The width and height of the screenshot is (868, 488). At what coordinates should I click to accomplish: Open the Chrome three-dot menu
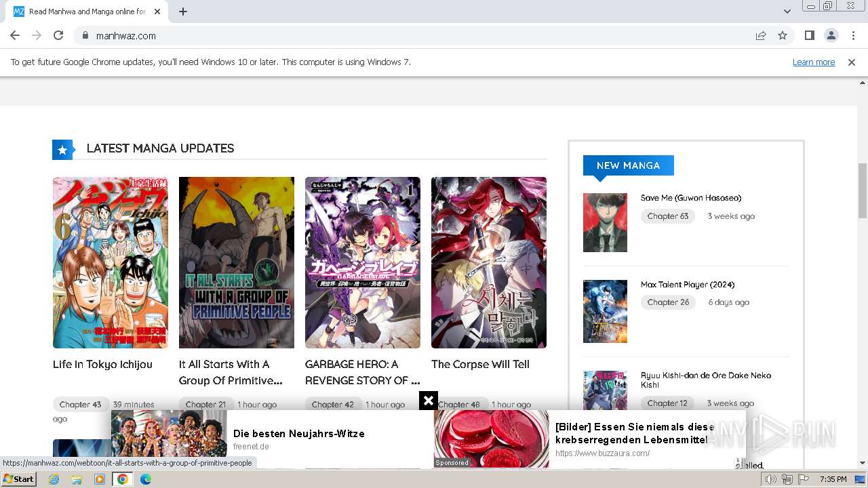[x=853, y=35]
